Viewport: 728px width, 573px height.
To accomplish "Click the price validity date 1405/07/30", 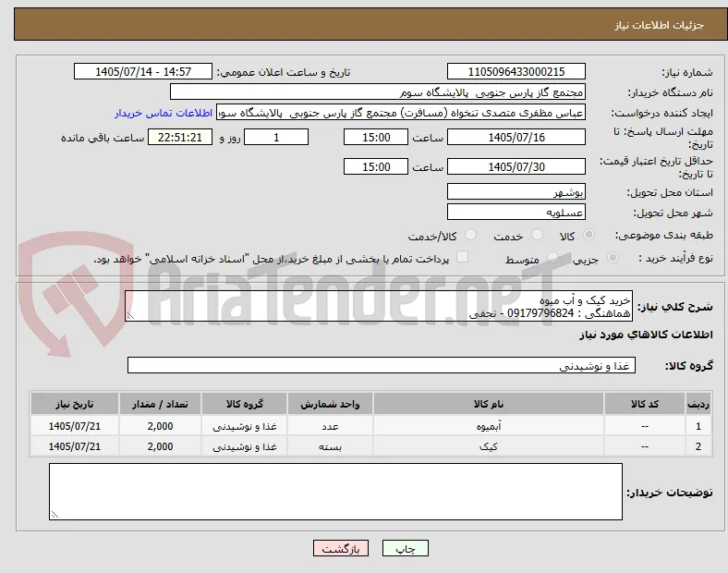I will click(516, 166).
